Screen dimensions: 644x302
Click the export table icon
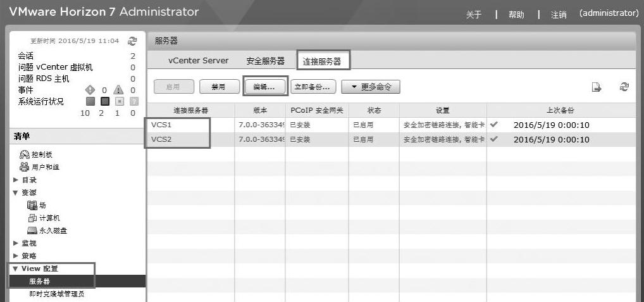[x=595, y=88]
